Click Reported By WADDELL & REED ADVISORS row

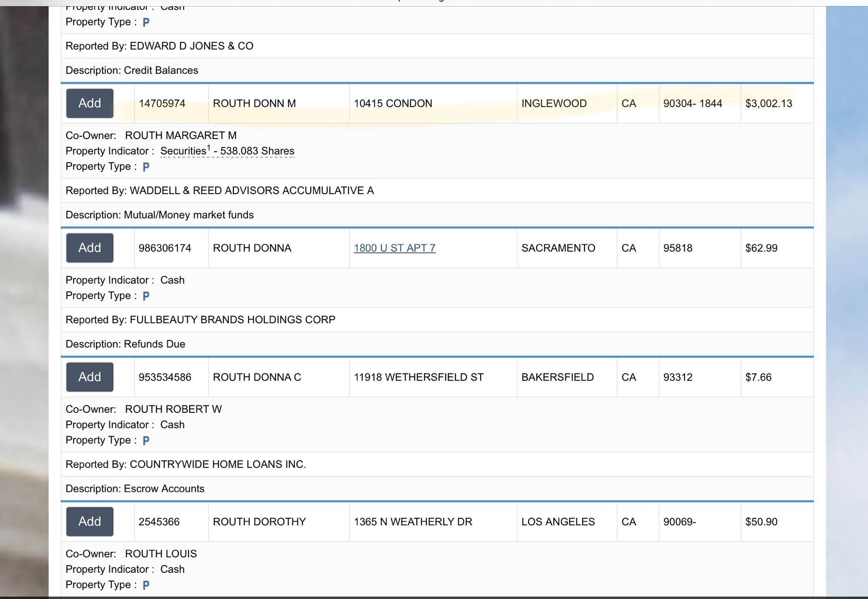pos(437,190)
